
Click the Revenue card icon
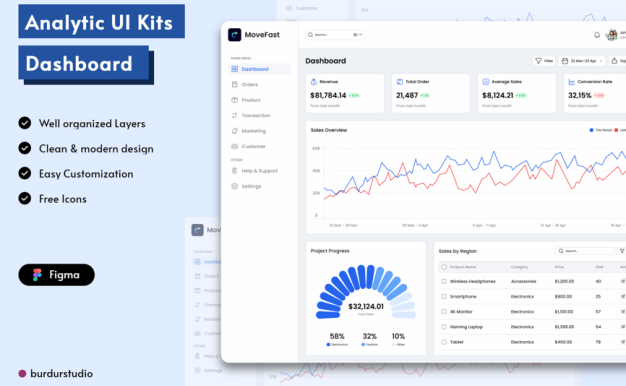(x=314, y=81)
